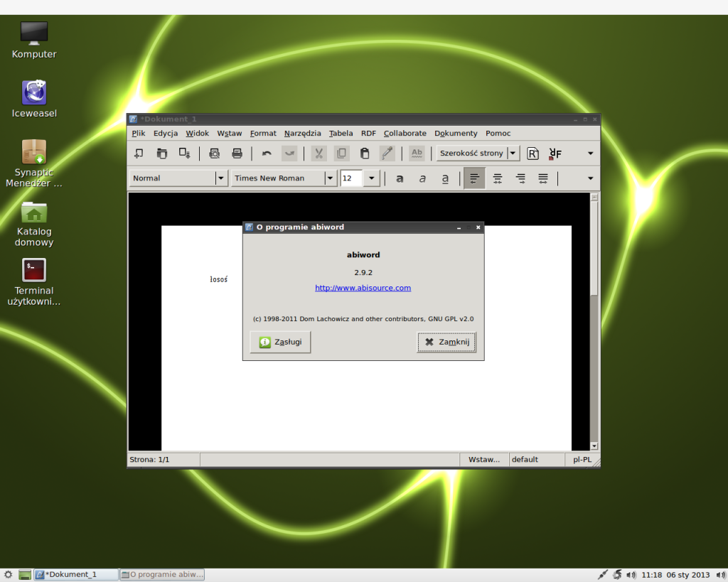Click the Katalog domowy folder icon
This screenshot has width=728, height=582.
(x=34, y=223)
